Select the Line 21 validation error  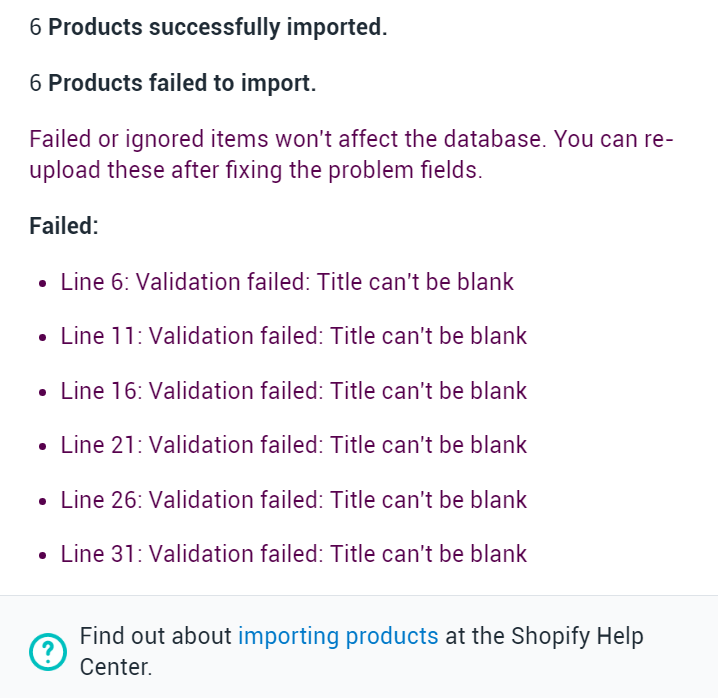293,445
